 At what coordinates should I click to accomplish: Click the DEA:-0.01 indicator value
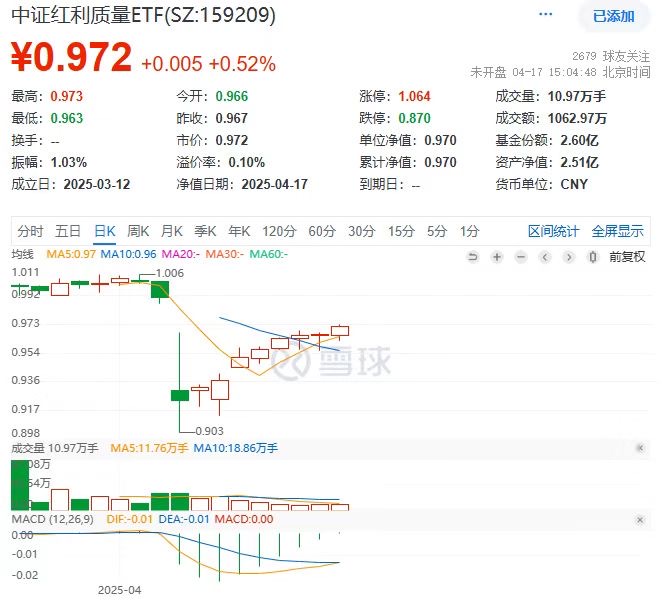184,519
